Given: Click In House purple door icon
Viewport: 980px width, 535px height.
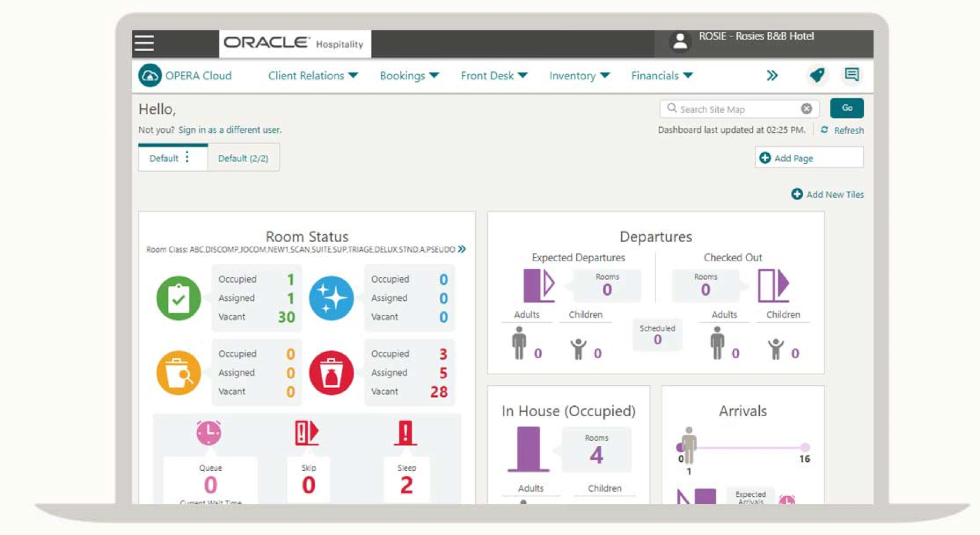Looking at the screenshot, I should 528,449.
